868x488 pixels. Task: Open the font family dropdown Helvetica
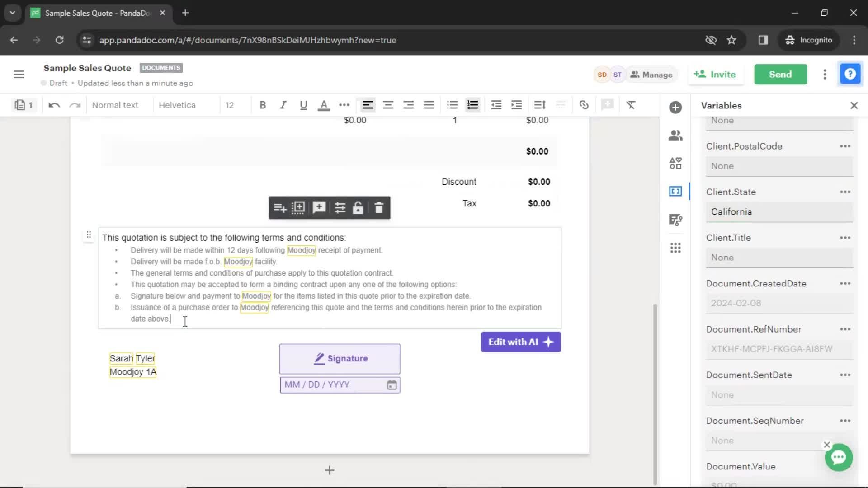pos(178,105)
